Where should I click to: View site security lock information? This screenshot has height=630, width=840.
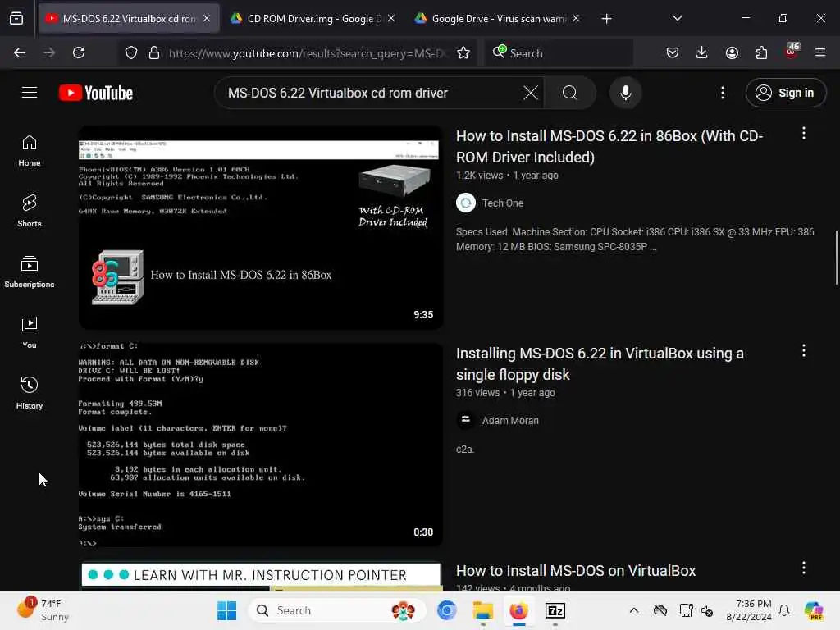pos(154,52)
